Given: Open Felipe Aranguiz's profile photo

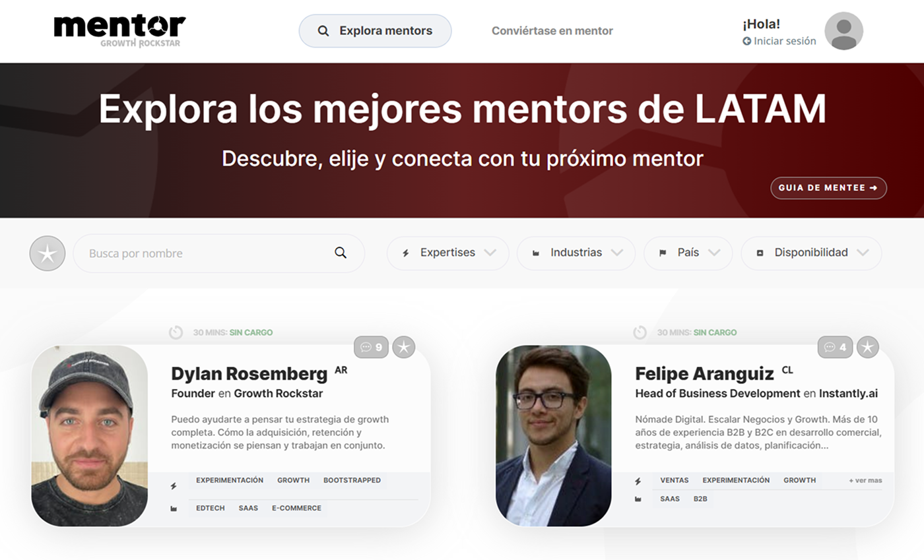Looking at the screenshot, I should [554, 436].
